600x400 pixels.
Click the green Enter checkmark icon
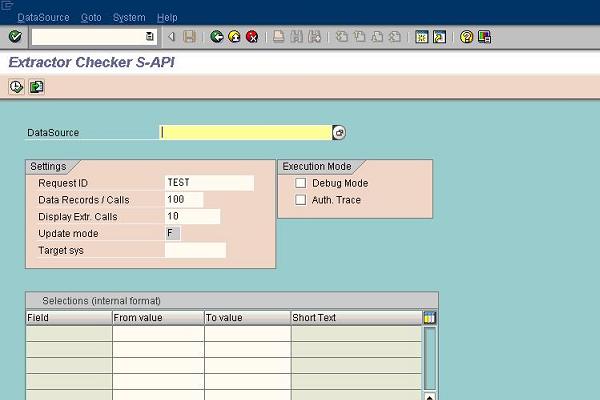[15, 37]
